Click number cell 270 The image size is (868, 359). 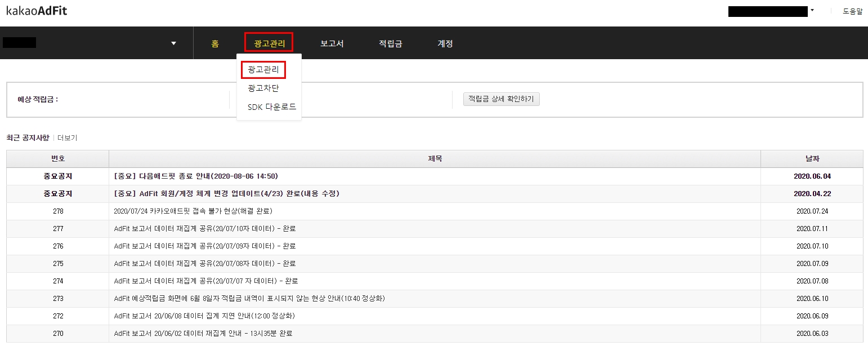pos(58,334)
